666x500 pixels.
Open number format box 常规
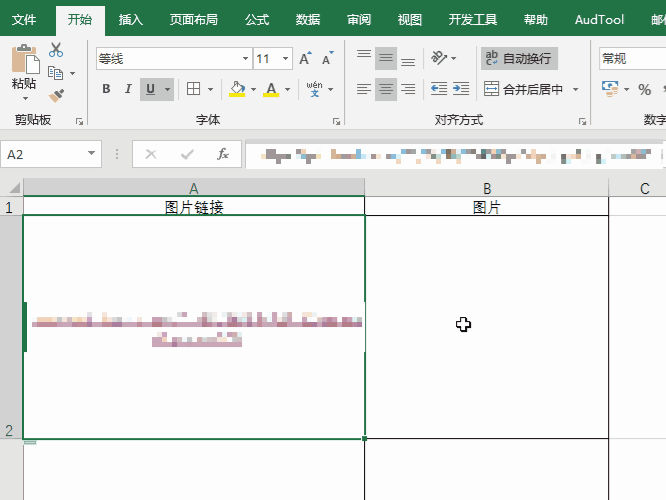pos(632,59)
